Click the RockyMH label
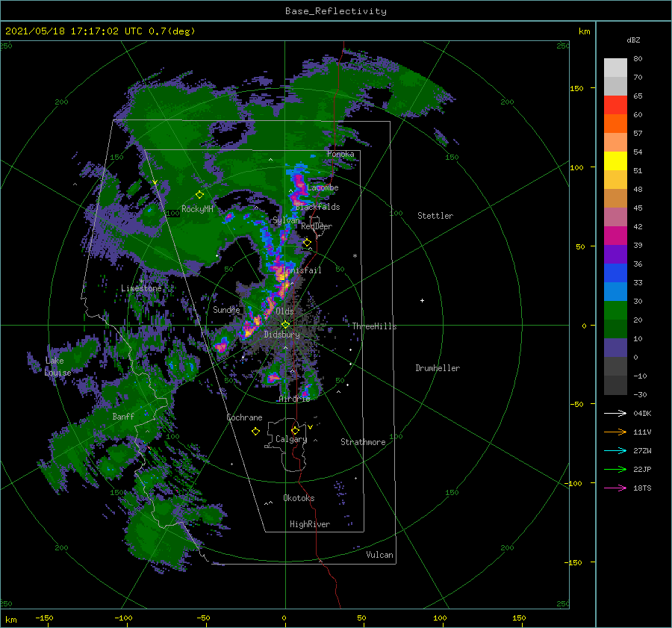This screenshot has height=628, width=672. pyautogui.click(x=197, y=209)
